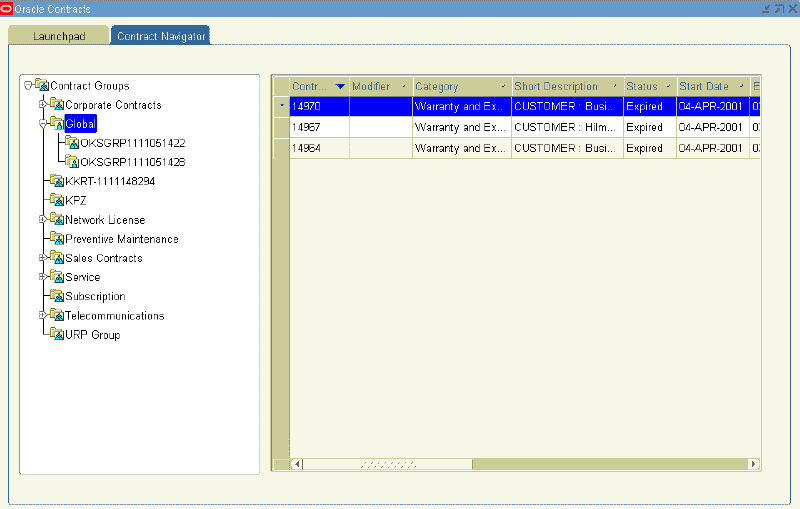Click the Subscription folder icon
The image size is (800, 509).
point(57,296)
